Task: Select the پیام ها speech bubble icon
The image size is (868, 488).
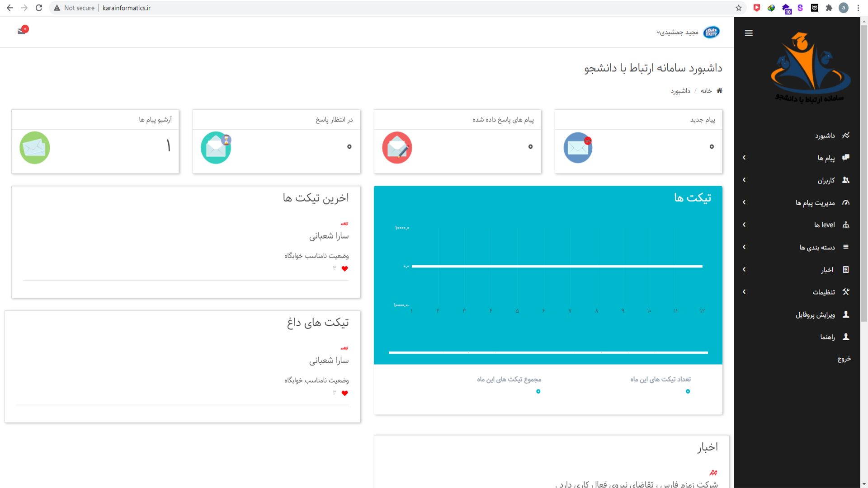Action: click(846, 157)
